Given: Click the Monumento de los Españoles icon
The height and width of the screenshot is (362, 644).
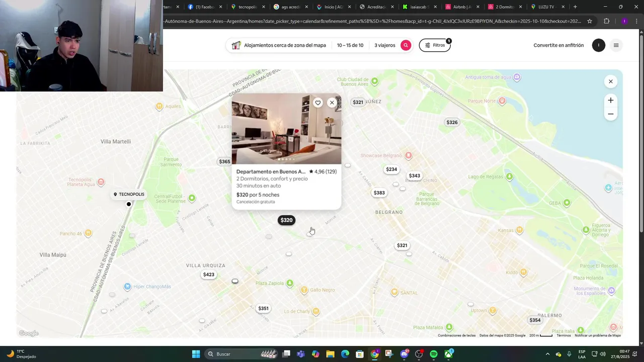Looking at the screenshot, I should [612, 291].
